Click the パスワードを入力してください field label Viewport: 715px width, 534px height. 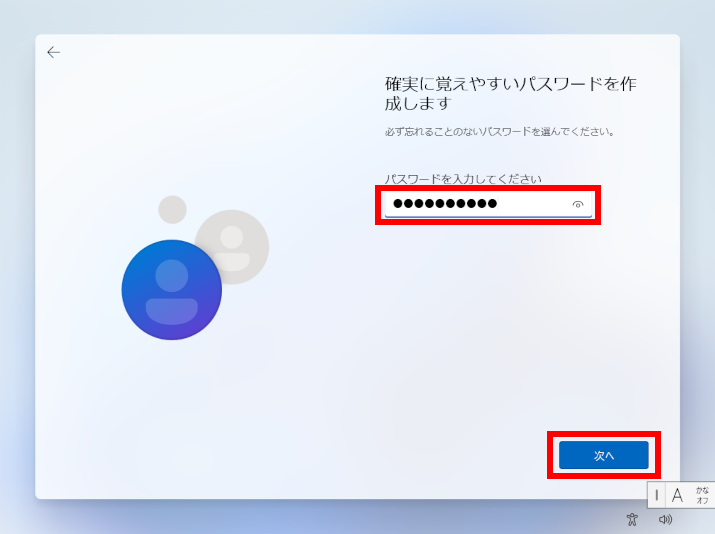pos(463,179)
